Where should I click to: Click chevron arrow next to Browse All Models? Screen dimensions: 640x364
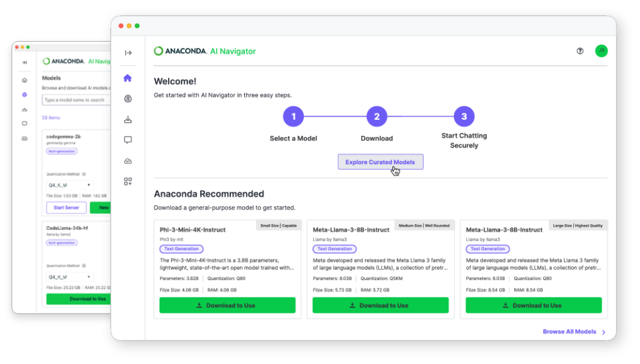point(603,332)
